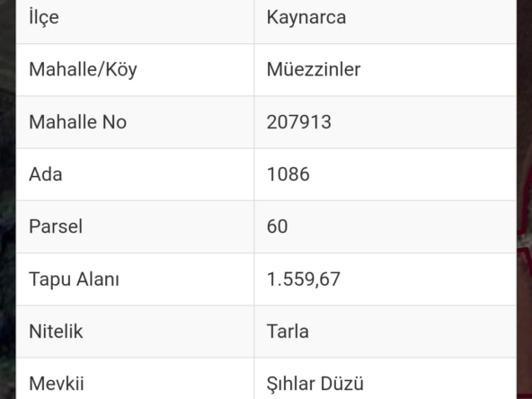This screenshot has width=532, height=399.
Task: Select Tapu Alanı value 1.559,67
Action: click(304, 279)
